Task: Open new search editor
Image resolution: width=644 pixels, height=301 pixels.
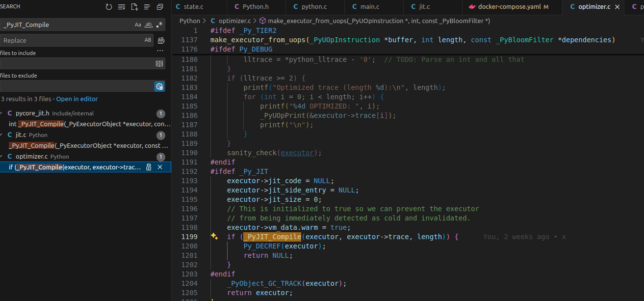Action: [x=134, y=7]
